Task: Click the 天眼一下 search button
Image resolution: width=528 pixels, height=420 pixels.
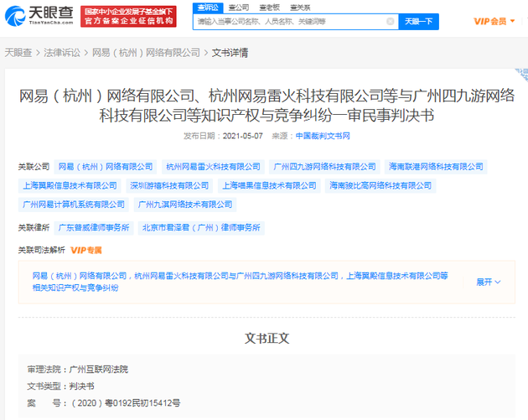Action: [418, 22]
